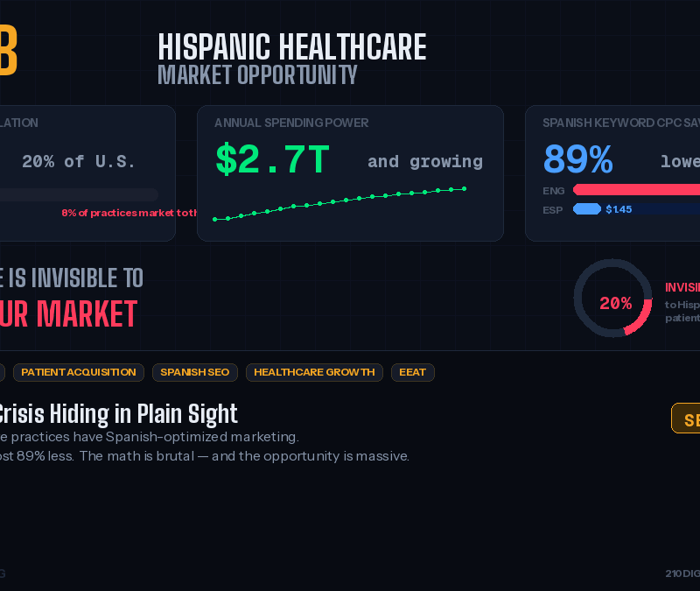
Task: Click the 20% donut chart graphic
Action: click(x=612, y=298)
